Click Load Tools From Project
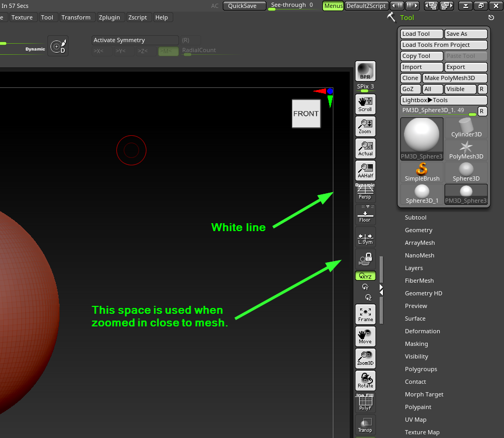This screenshot has height=438, width=504. (444, 45)
